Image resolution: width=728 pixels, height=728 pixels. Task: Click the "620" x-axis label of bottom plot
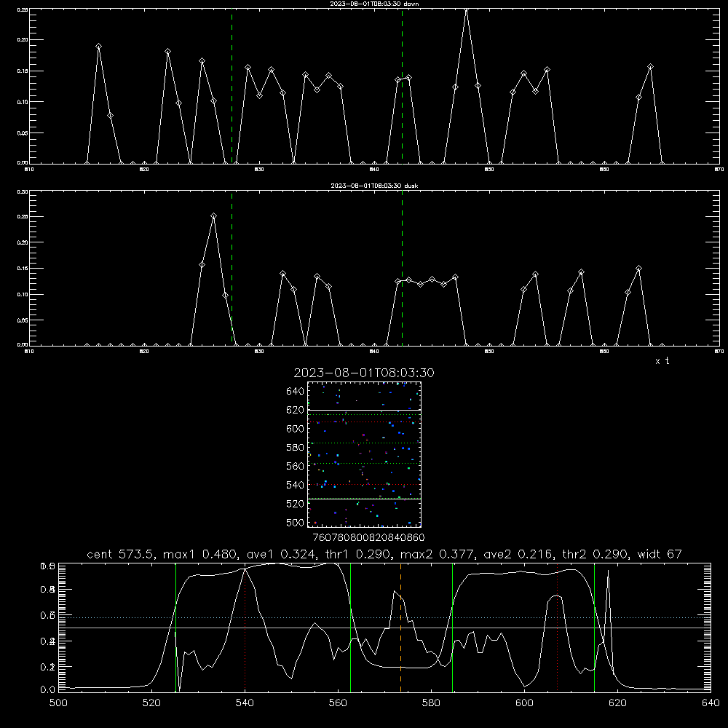pyautogui.click(x=617, y=703)
